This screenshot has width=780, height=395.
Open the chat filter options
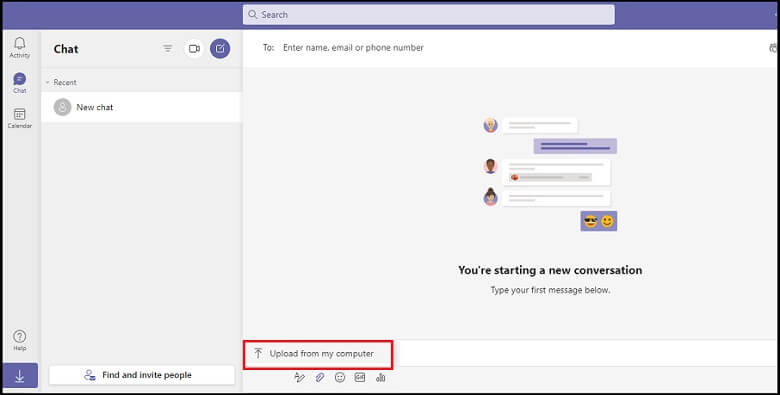168,48
